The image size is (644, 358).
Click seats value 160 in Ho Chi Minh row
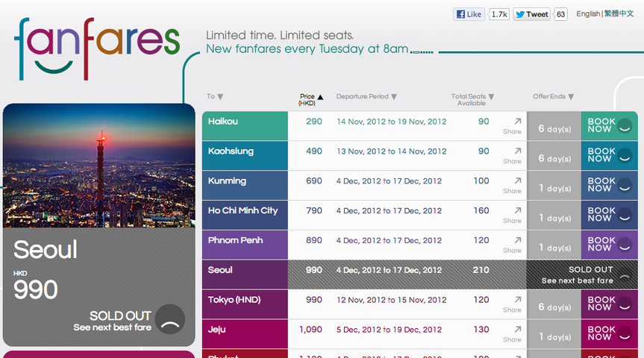(481, 210)
